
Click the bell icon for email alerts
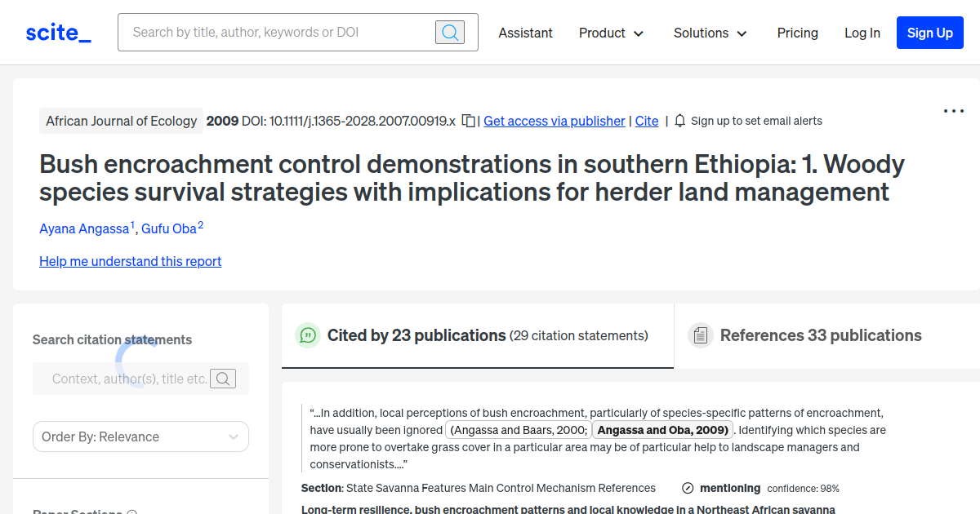tap(679, 120)
